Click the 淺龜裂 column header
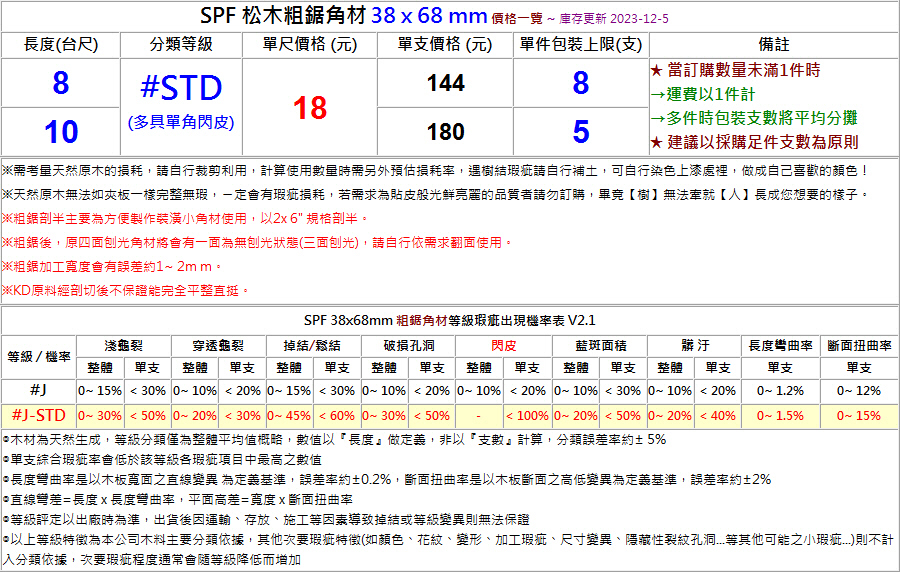The image size is (900, 572). [x=123, y=346]
